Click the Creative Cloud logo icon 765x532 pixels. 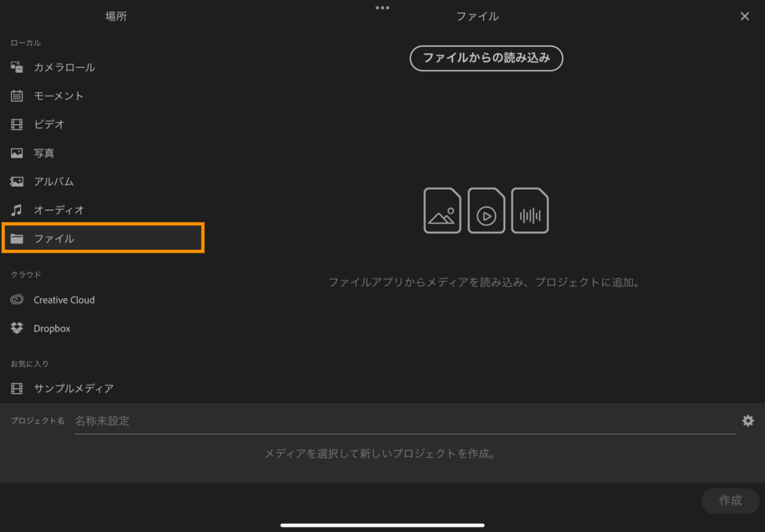tap(17, 300)
